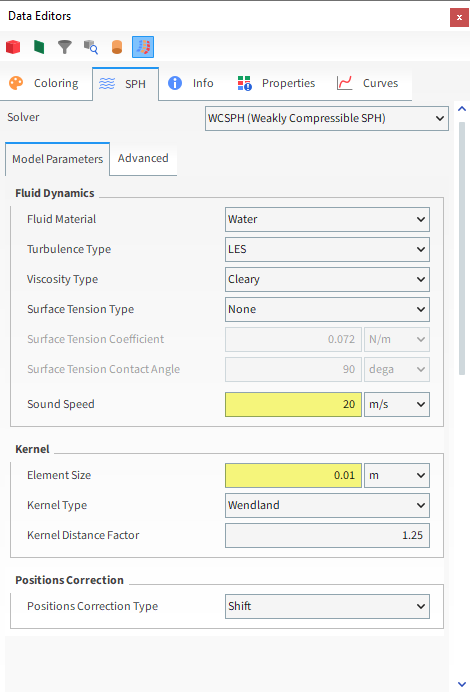Click the Sound Speed value field
The height and width of the screenshot is (696, 470).
293,404
